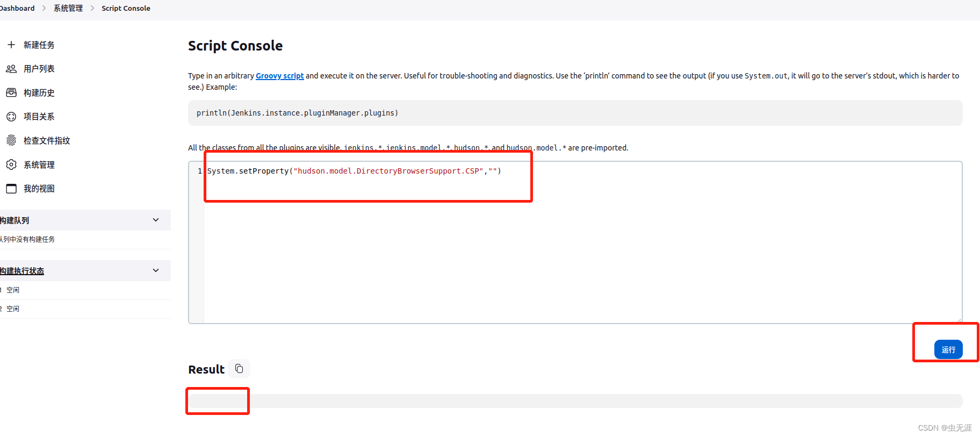Open 构建历史 in the sidebar
Screen dimensions: 980x437
tap(39, 92)
